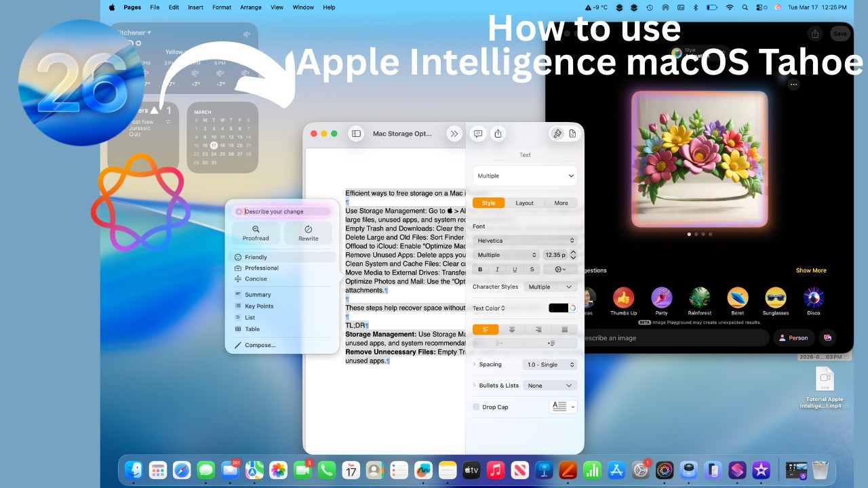The height and width of the screenshot is (488, 868).
Task: Apply Italic text style button
Action: click(497, 269)
